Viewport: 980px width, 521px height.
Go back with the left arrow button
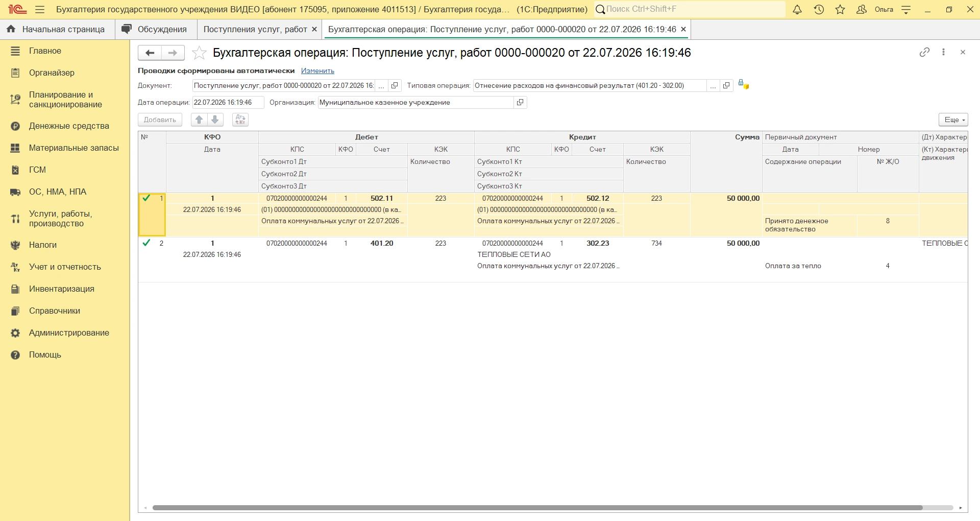tap(150, 53)
